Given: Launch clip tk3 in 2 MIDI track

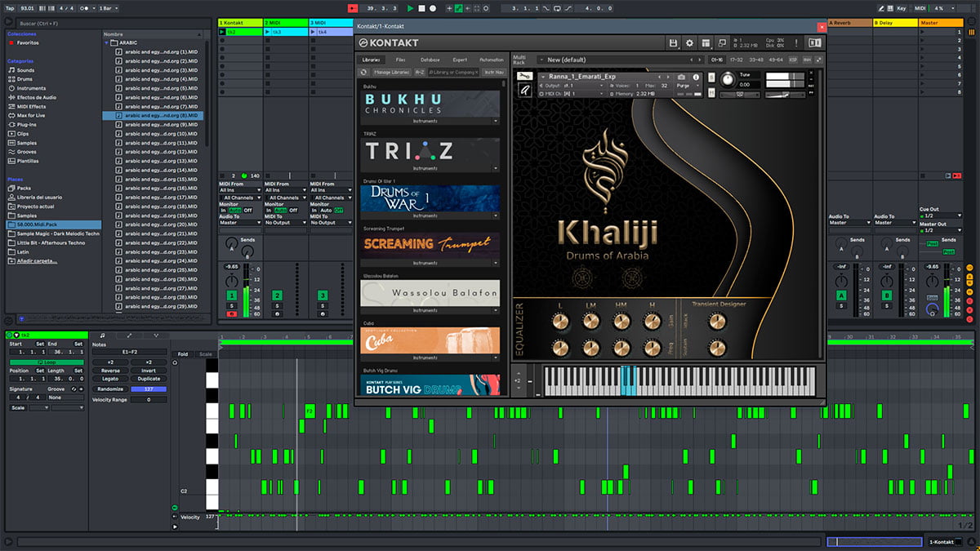Looking at the screenshot, I should tap(269, 32).
